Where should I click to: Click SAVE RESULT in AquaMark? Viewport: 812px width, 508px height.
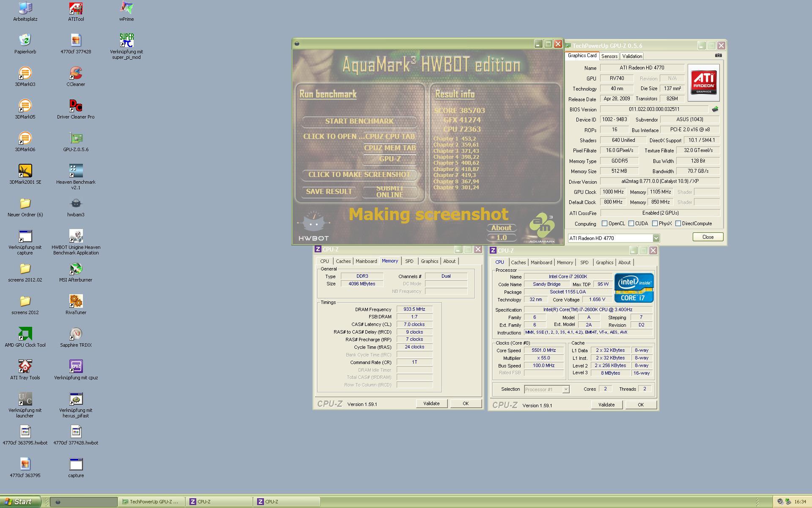point(329,191)
